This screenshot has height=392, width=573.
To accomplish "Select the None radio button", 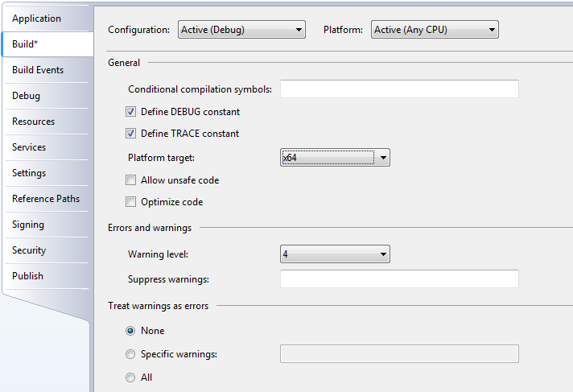I will point(130,331).
